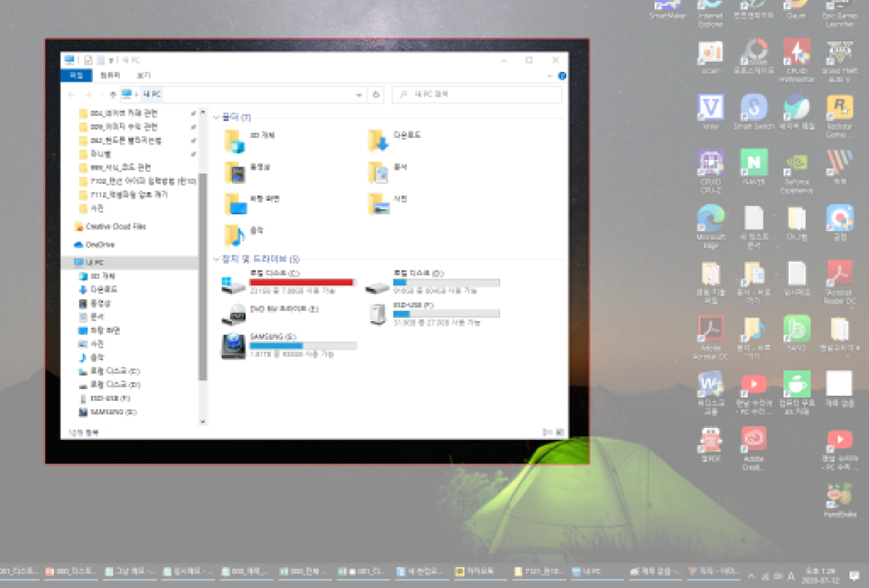
Task: Switch to details view in status bar
Action: (x=546, y=432)
